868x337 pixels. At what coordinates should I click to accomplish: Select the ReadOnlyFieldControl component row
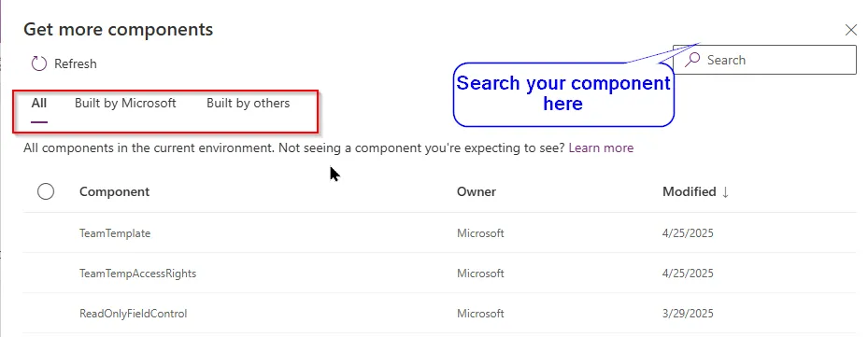coord(439,314)
